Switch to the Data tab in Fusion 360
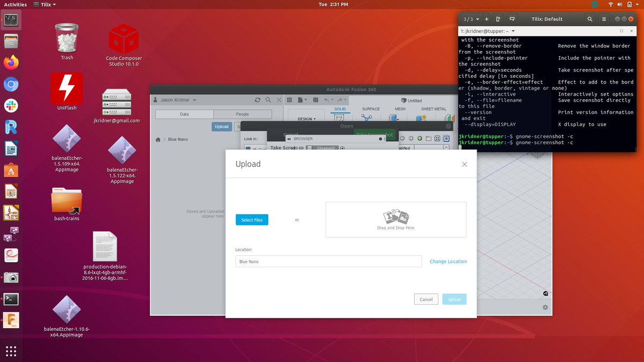Image resolution: width=644 pixels, height=362 pixels. (184, 114)
